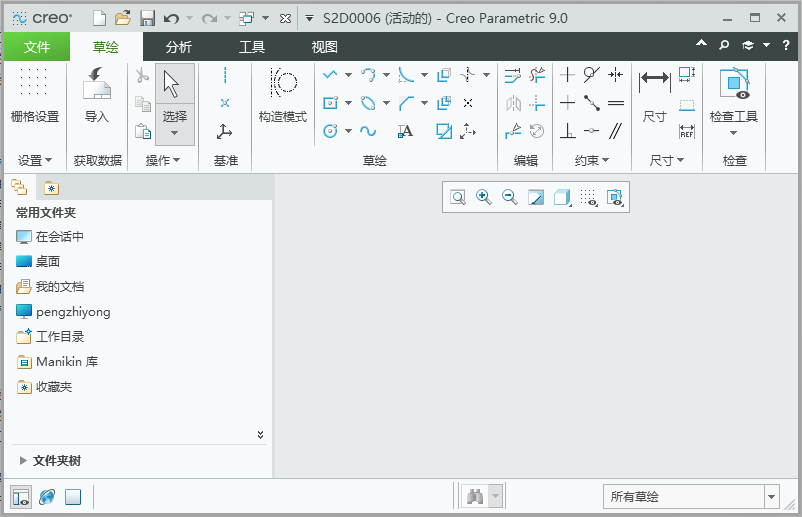Select the Line chain sketch tool
This screenshot has width=802, height=517.
pyautogui.click(x=330, y=75)
